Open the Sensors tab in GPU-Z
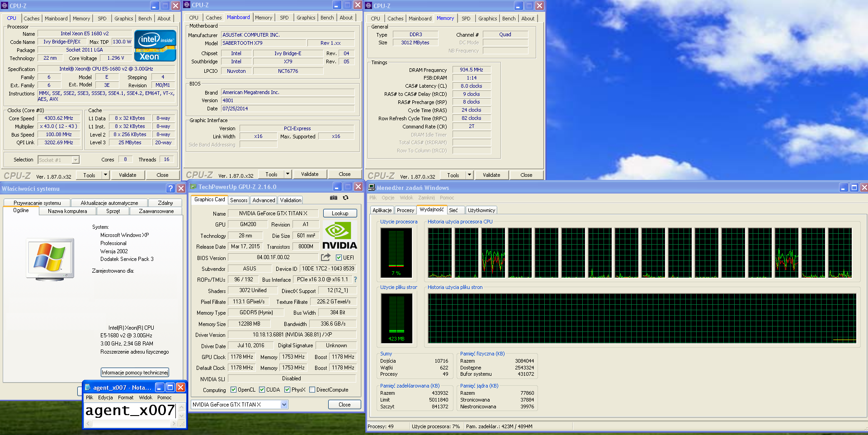 (x=239, y=200)
